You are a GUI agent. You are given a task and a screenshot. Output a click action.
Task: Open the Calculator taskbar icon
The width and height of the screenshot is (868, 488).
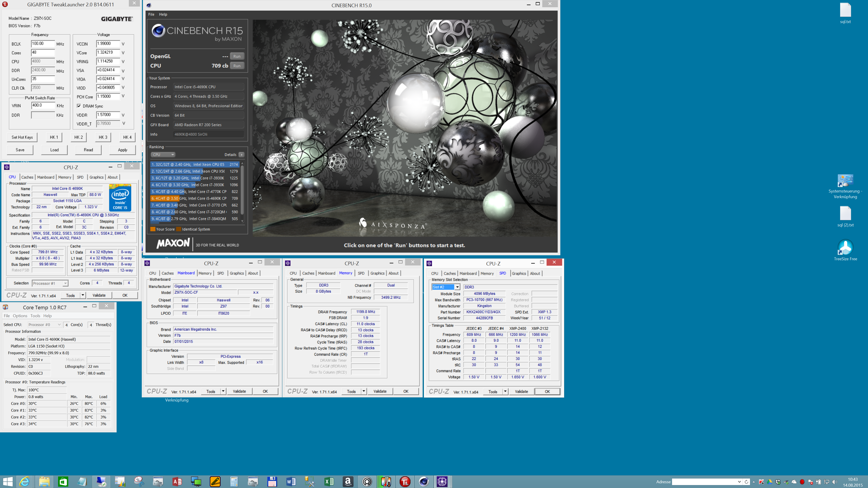(234, 482)
